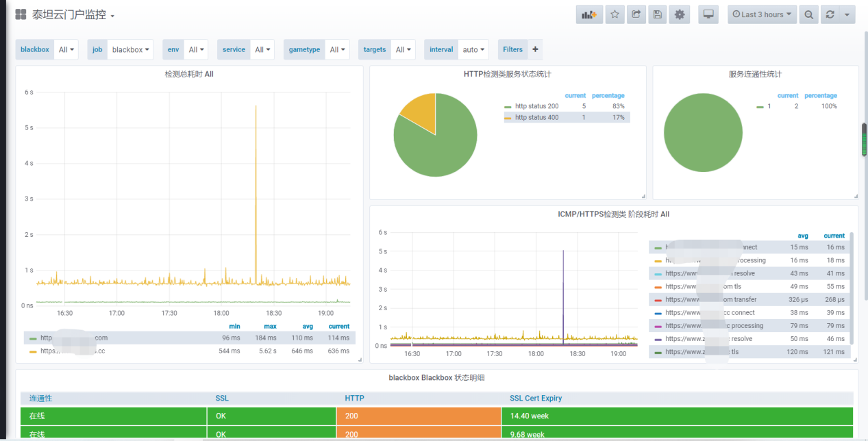Click the plus icon to add a filter
868x441 pixels.
pyautogui.click(x=535, y=49)
